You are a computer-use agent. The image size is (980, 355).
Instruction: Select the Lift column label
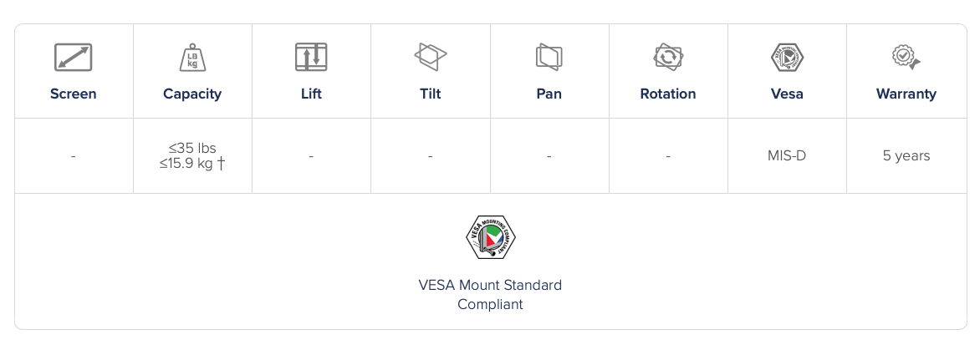click(x=311, y=94)
